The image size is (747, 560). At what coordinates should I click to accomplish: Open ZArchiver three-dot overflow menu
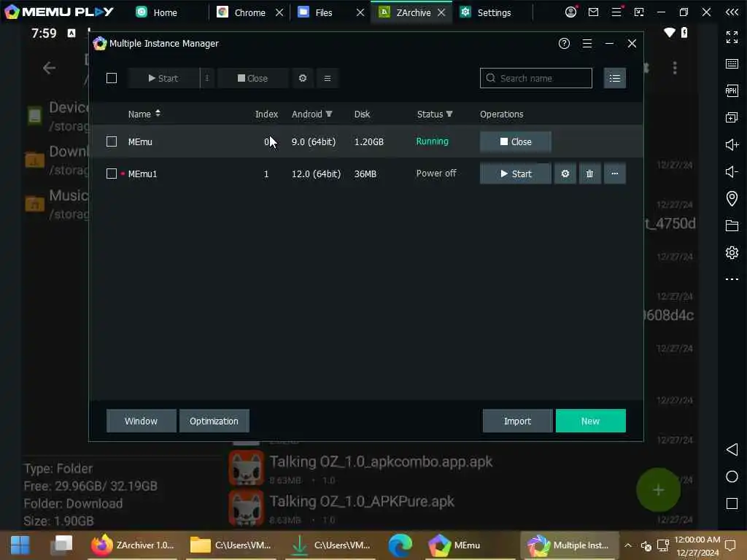click(675, 68)
